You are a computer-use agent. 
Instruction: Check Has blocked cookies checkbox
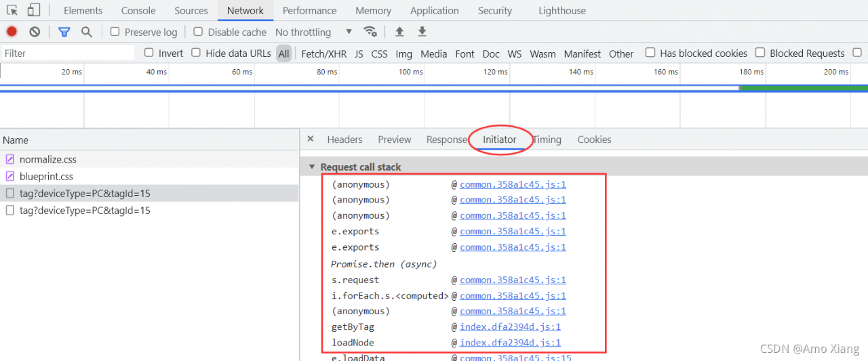[x=650, y=53]
